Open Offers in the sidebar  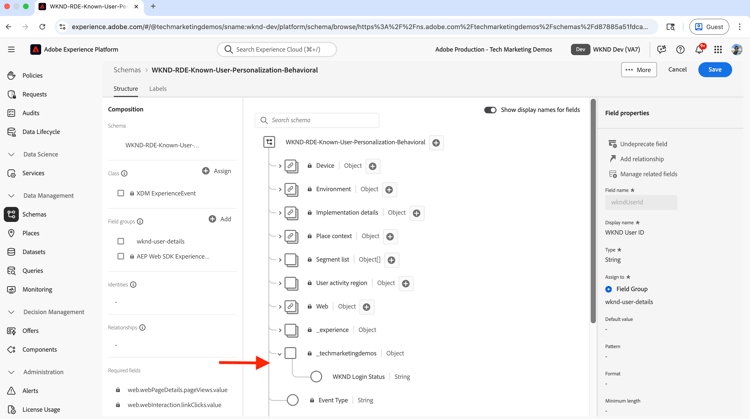[x=30, y=331]
